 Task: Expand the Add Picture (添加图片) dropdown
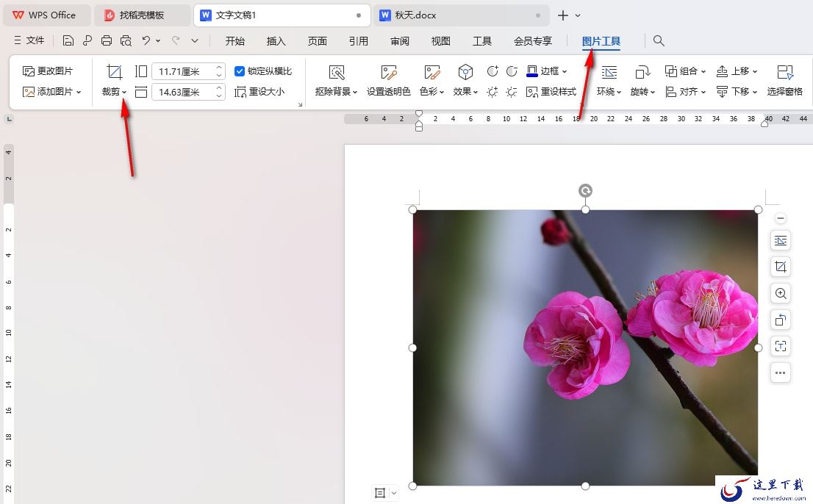(79, 92)
